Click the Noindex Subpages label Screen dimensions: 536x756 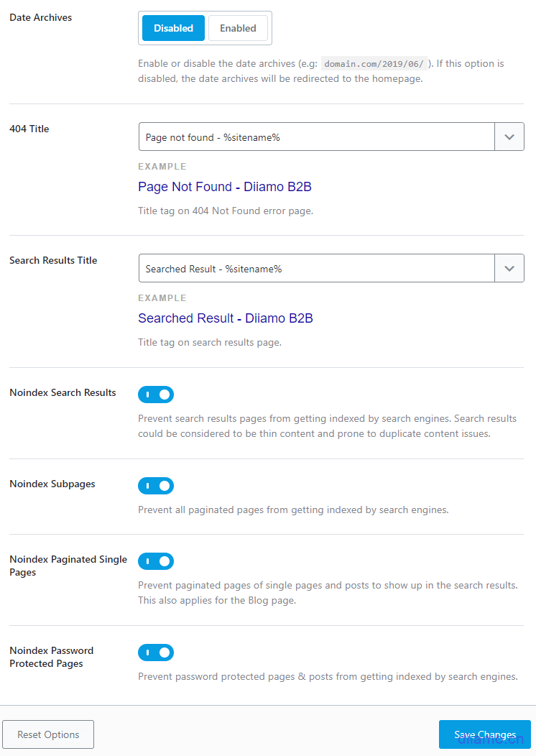[52, 484]
